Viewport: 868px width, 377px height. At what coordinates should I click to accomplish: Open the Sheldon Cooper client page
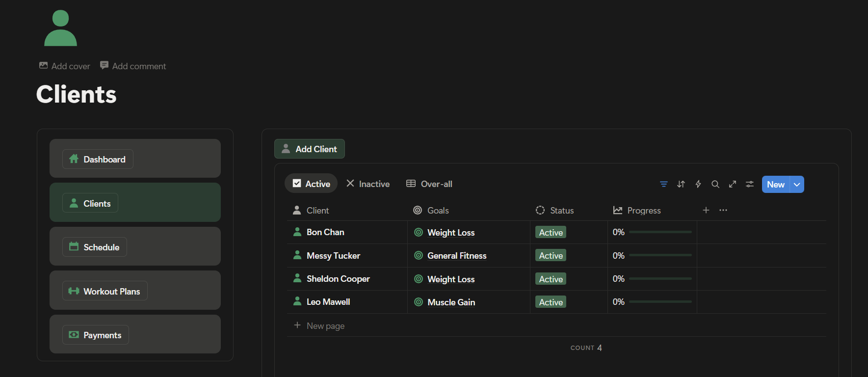tap(338, 278)
